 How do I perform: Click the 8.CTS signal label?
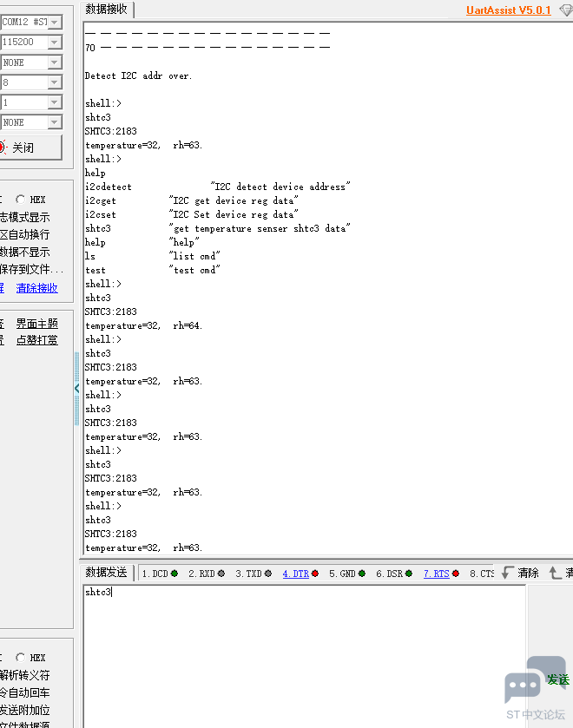(x=482, y=574)
